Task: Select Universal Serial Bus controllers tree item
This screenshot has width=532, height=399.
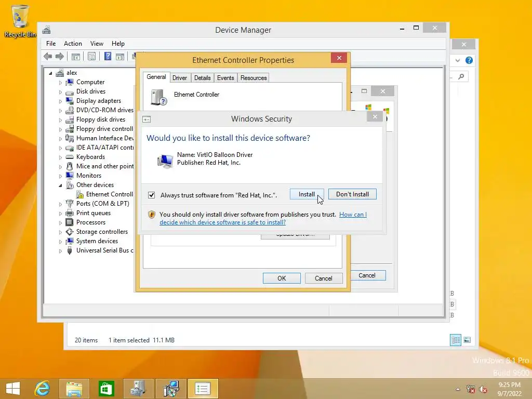Action: (104, 250)
